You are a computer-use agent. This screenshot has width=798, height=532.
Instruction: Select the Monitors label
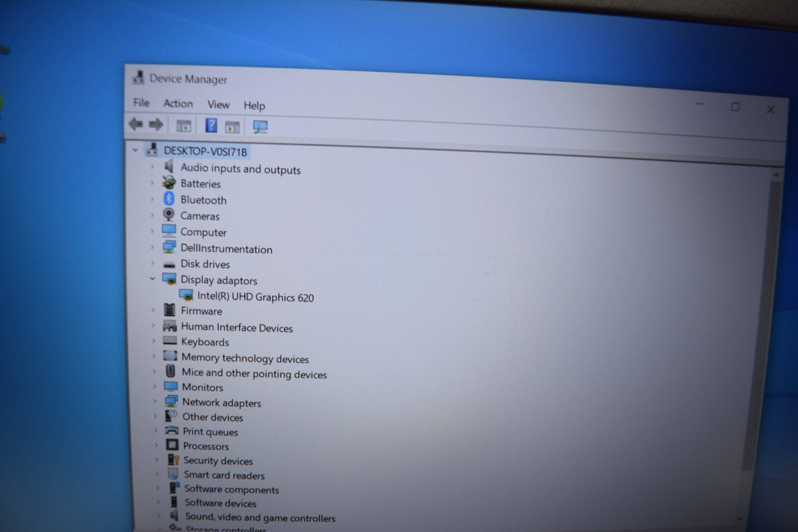[203, 387]
